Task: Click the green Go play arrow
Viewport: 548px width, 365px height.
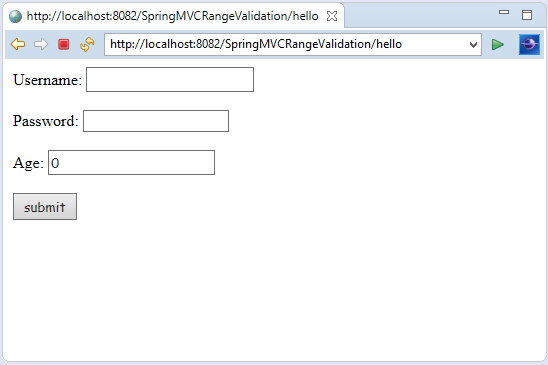Action: coord(498,45)
